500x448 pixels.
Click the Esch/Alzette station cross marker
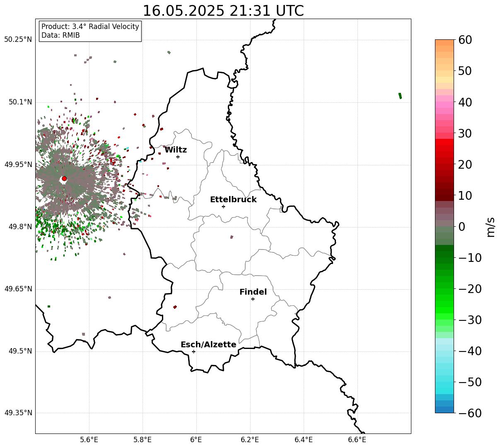coord(193,351)
